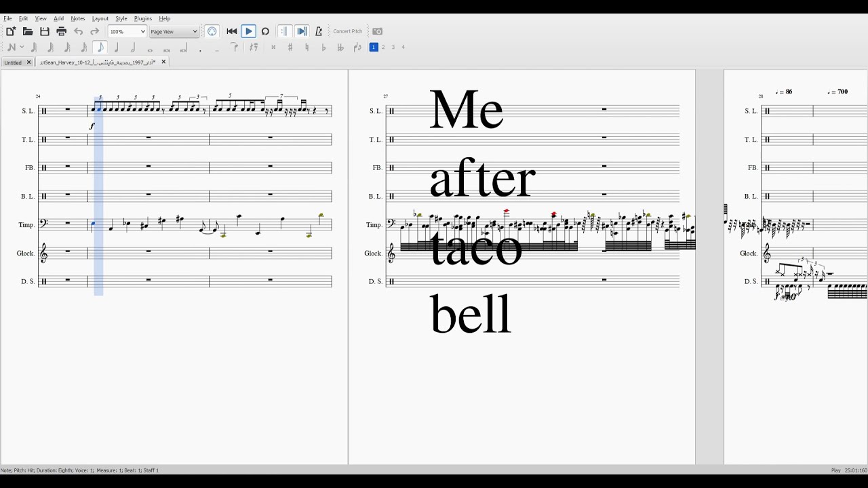Open the Add menu
This screenshot has width=868, height=488.
59,18
